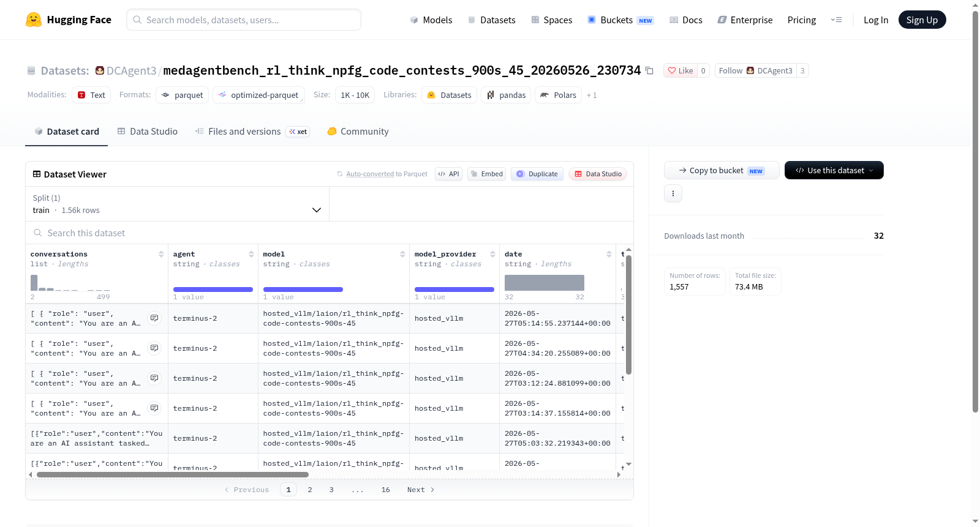980x527 pixels.
Task: Open Data Studio from viewer toolbar
Action: (x=598, y=174)
